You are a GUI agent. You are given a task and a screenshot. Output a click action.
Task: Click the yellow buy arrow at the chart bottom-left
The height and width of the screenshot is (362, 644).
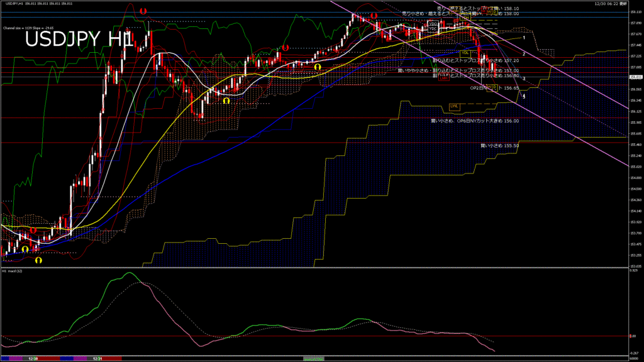pyautogui.click(x=38, y=260)
